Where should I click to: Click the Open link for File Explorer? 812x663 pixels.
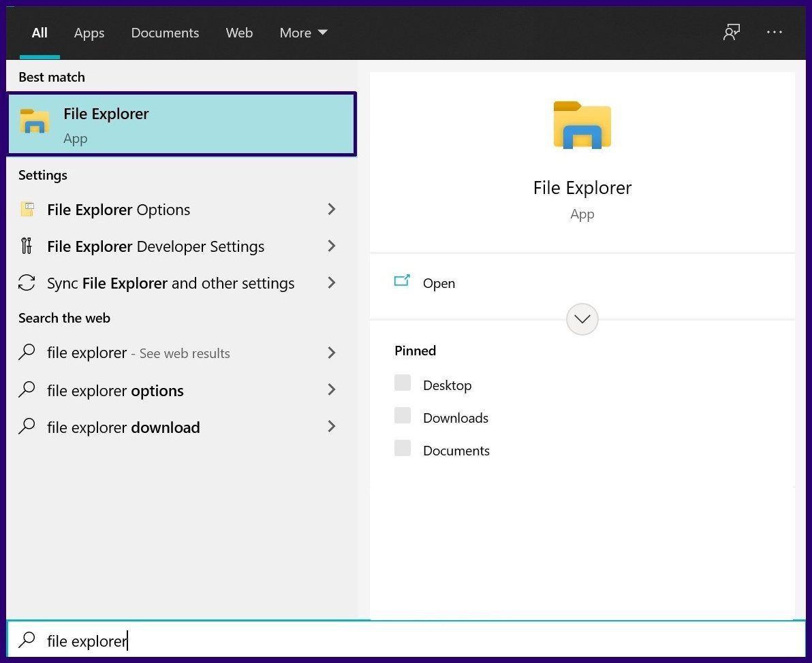438,282
